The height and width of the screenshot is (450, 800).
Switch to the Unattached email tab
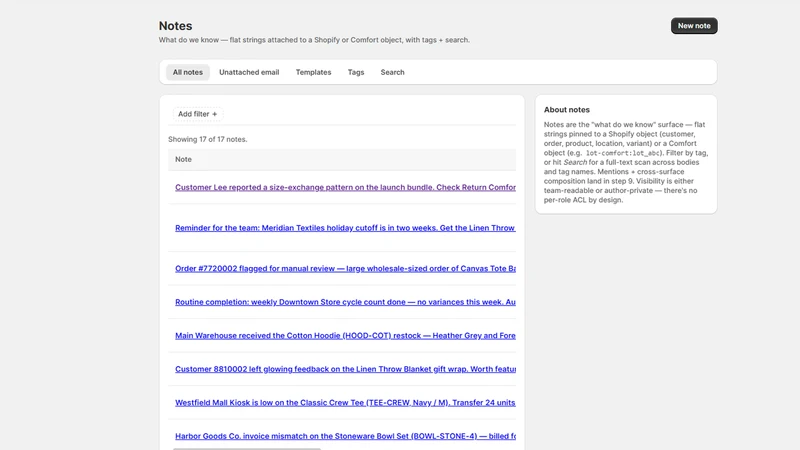click(249, 72)
